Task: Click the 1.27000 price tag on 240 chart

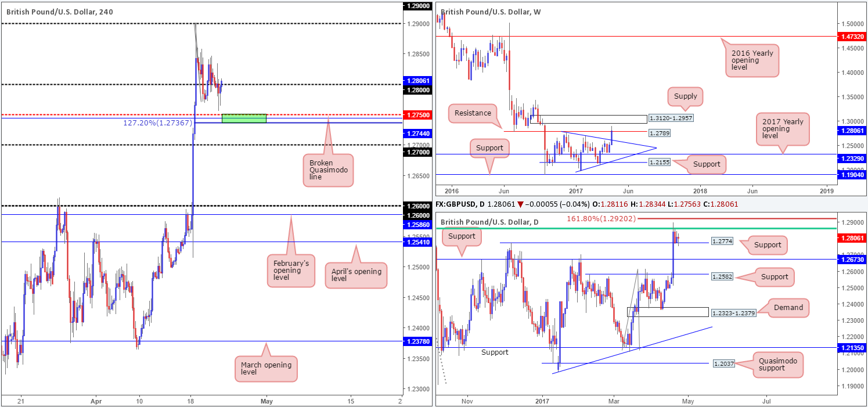Action: tap(417, 152)
